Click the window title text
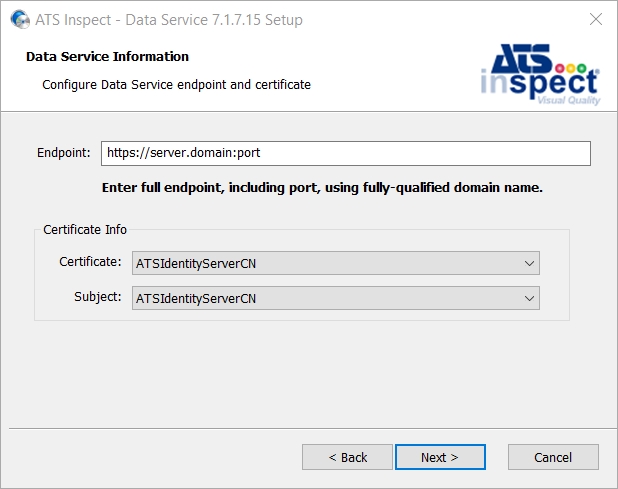The height and width of the screenshot is (489, 618). click(x=169, y=20)
